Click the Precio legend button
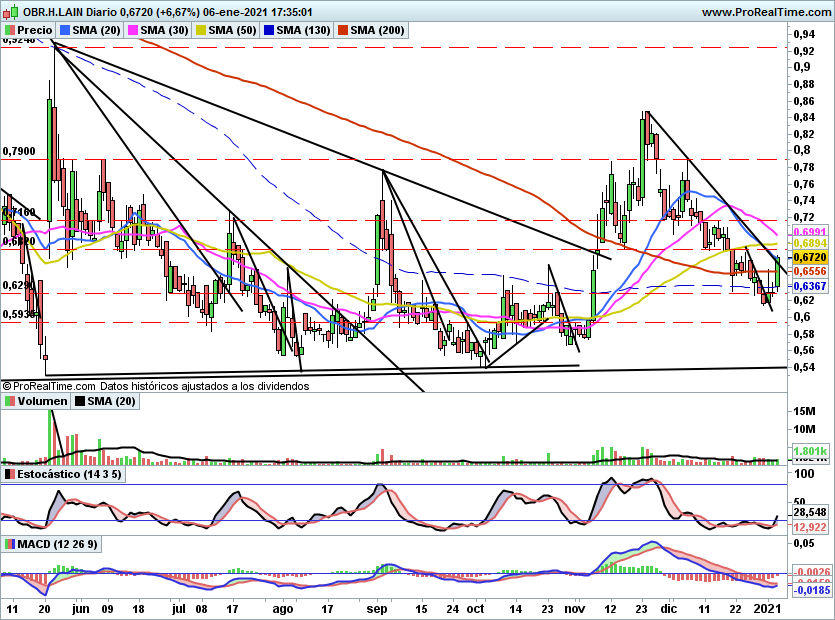The image size is (835, 620). [35, 31]
